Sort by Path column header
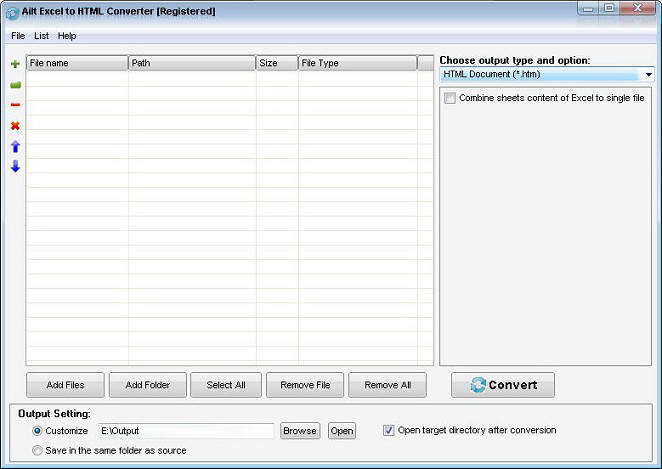This screenshot has height=469, width=662. click(192, 63)
